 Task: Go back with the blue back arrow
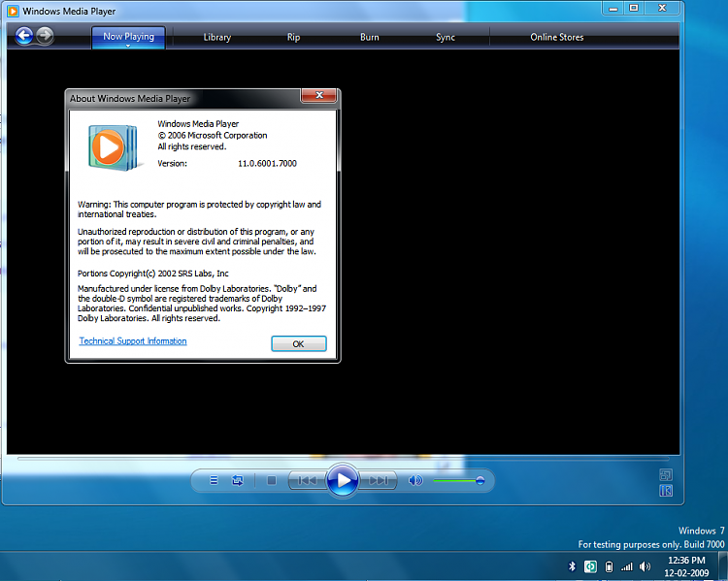point(24,36)
